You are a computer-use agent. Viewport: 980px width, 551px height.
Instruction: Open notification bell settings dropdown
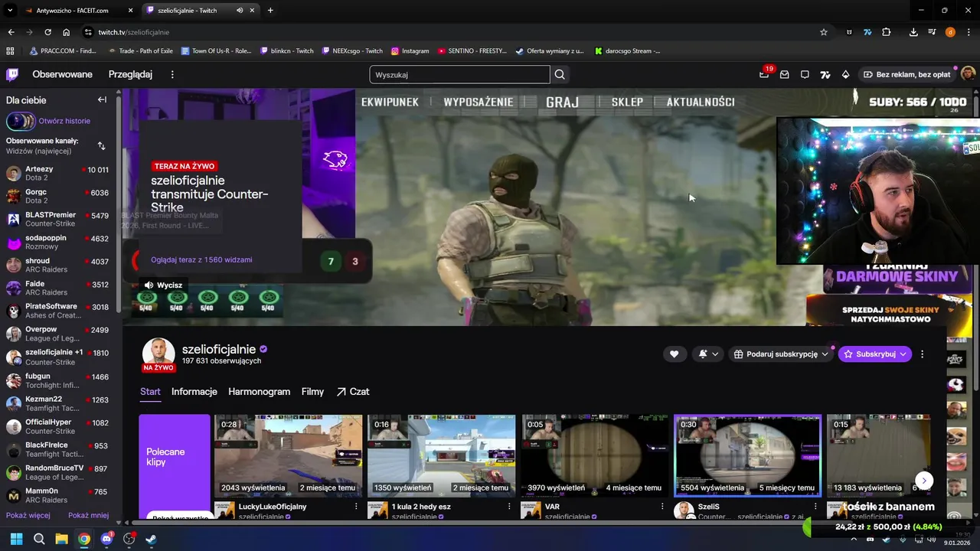coord(708,354)
